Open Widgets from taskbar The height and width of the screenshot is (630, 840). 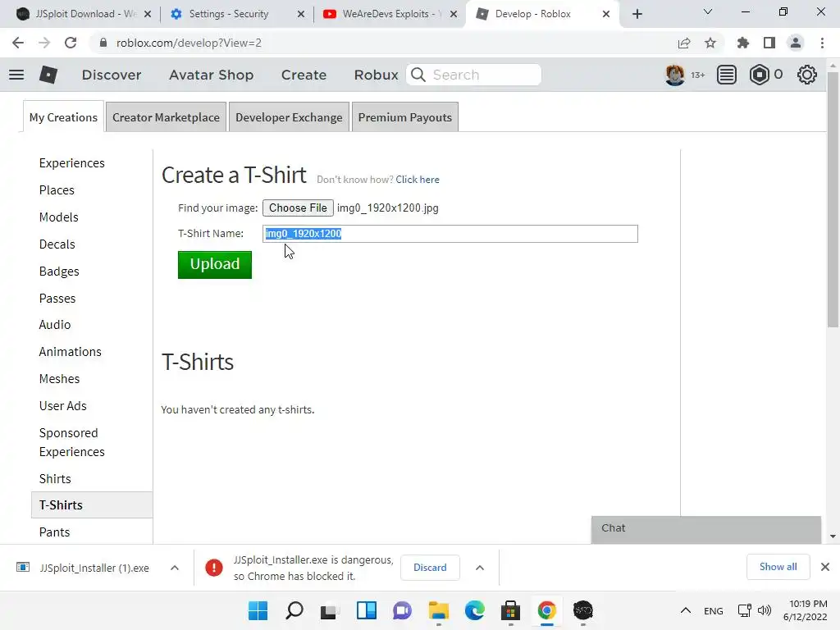[367, 610]
